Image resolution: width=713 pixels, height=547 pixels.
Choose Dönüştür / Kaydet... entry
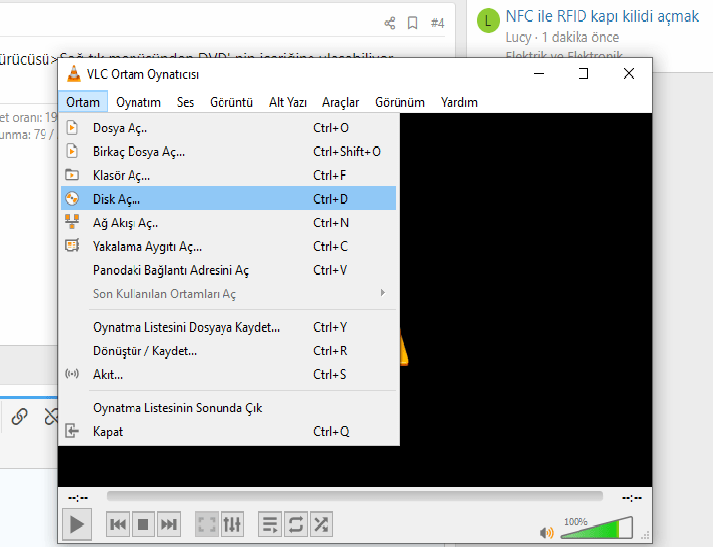[228, 351]
